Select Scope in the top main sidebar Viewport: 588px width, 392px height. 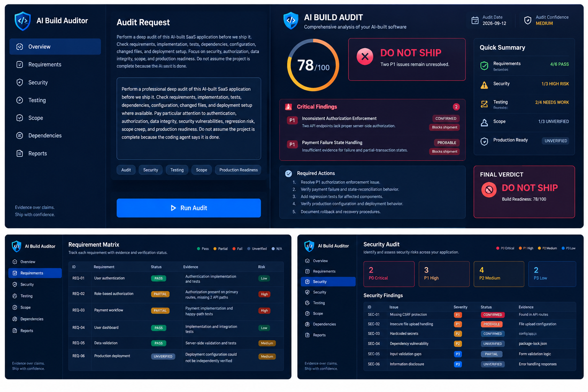(x=55, y=118)
